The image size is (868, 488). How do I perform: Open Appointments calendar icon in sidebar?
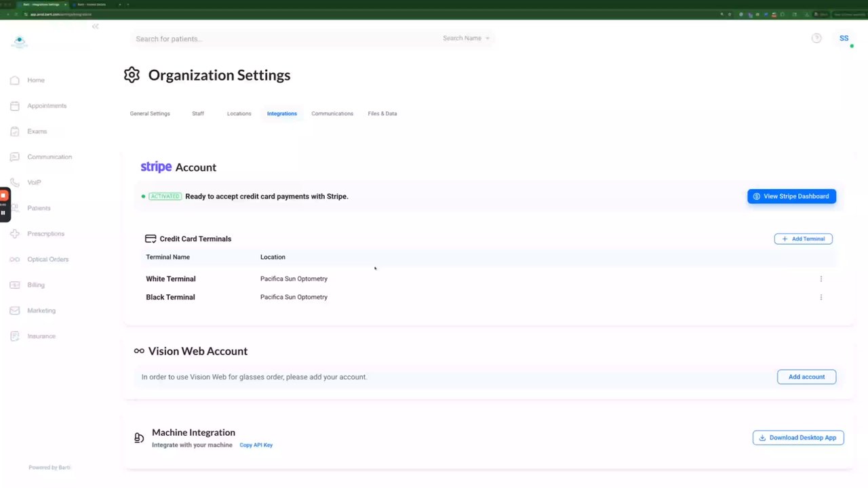[15, 106]
